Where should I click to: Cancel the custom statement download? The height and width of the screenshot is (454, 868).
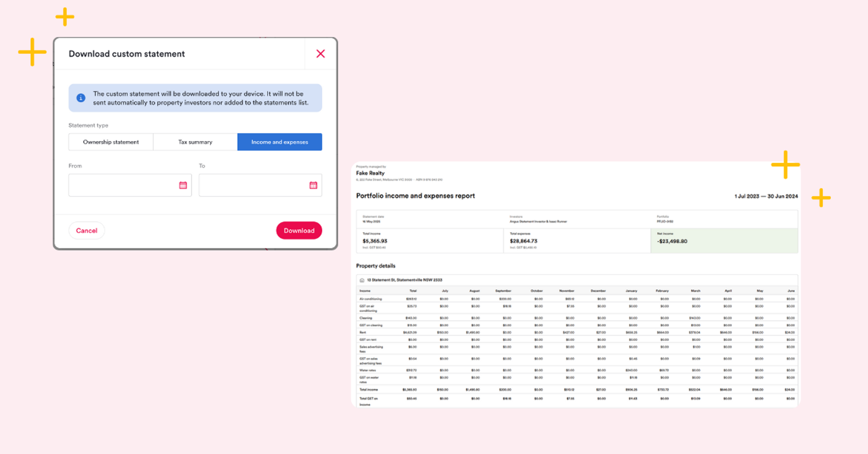click(87, 230)
